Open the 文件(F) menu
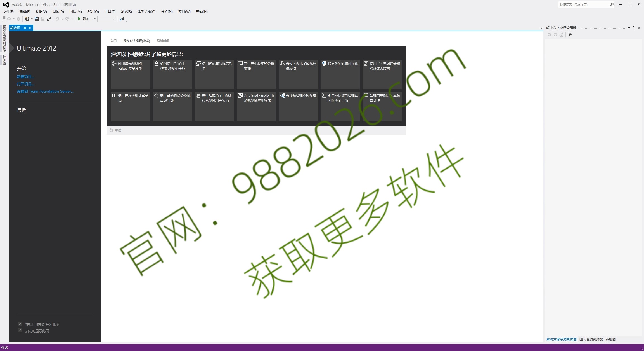Viewport: 644px width, 351px height. click(x=8, y=11)
